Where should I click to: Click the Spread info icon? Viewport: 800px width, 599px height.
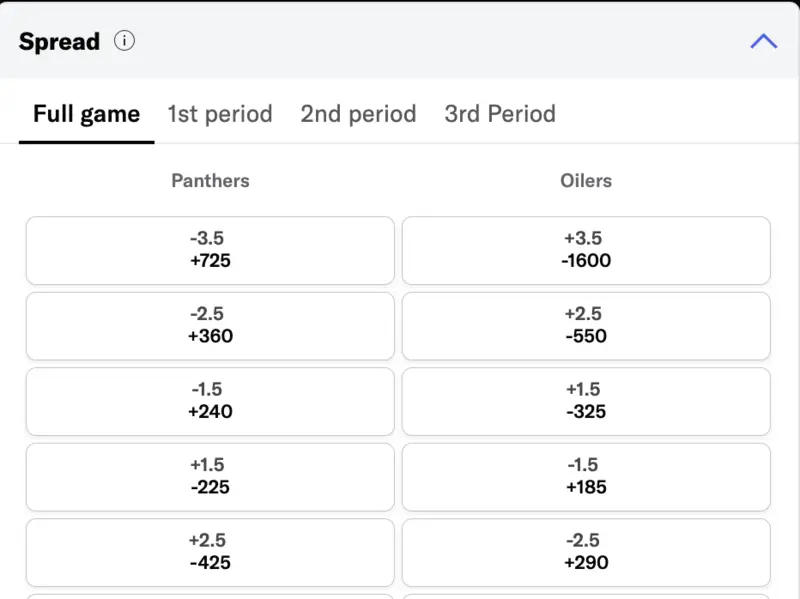pyautogui.click(x=124, y=41)
